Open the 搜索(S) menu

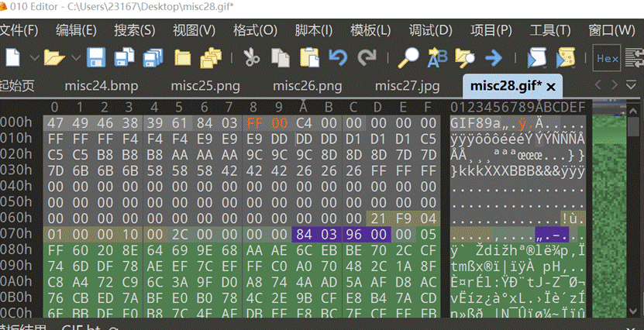(x=135, y=30)
